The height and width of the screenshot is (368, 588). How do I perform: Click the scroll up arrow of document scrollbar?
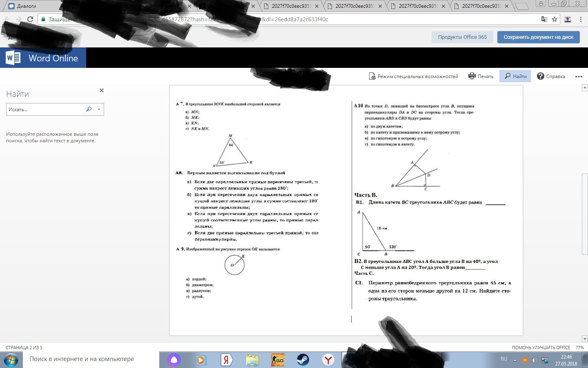(585, 88)
